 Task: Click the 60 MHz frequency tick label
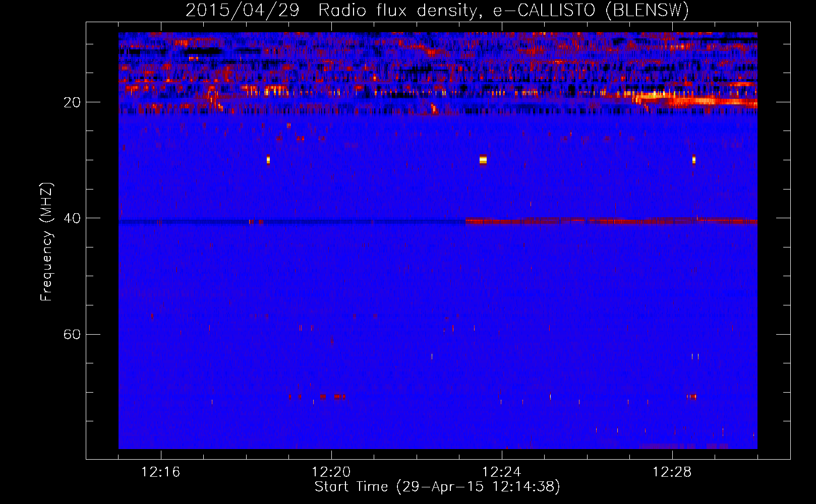[72, 335]
